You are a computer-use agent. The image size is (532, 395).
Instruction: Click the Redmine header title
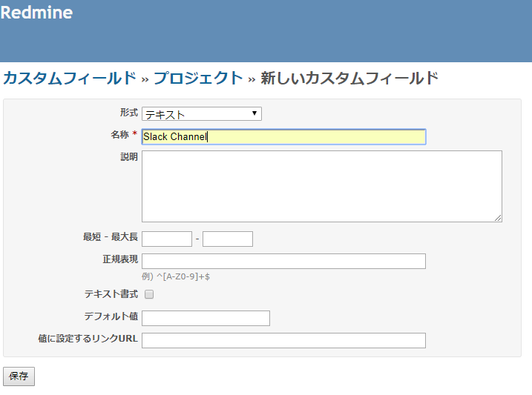(x=36, y=13)
